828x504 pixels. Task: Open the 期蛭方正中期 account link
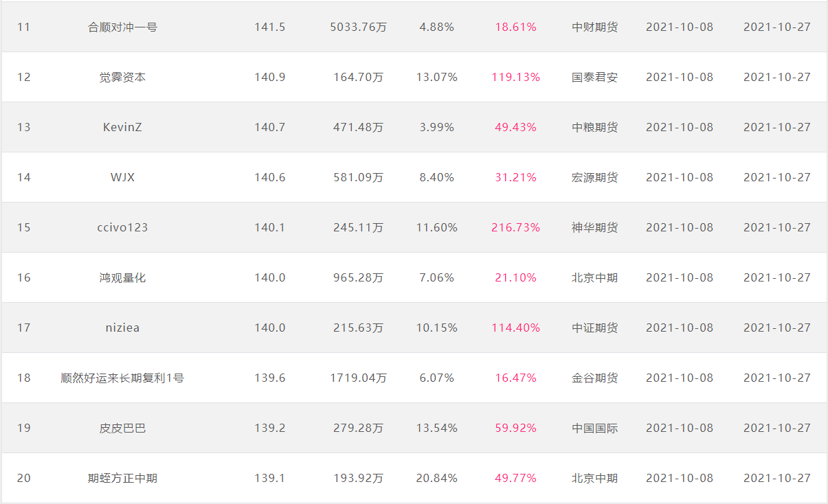pos(122,479)
